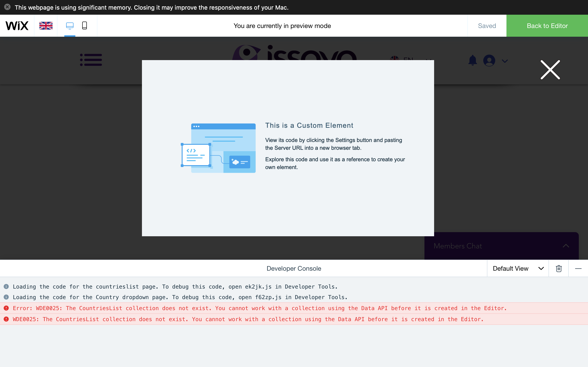Open the hamburger list menu icon
The width and height of the screenshot is (588, 367).
(x=91, y=60)
